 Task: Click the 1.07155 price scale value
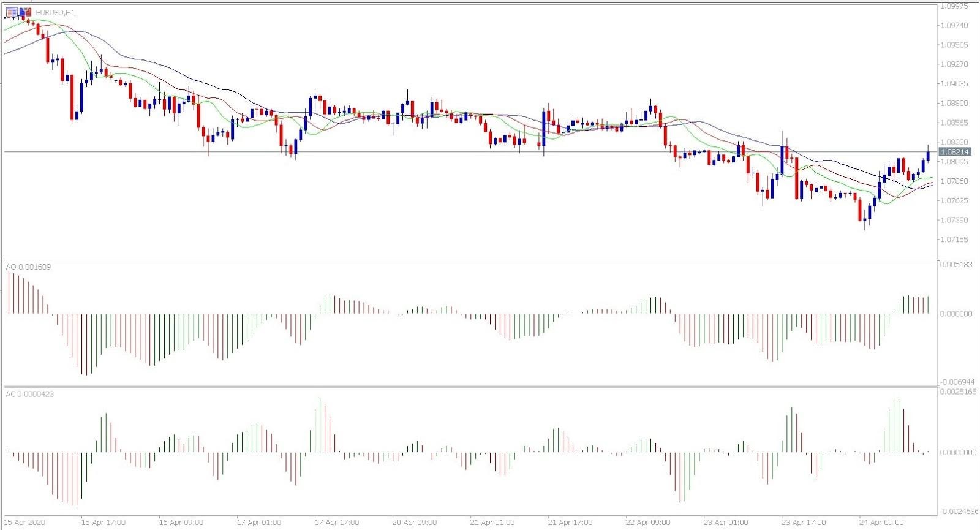pos(956,240)
